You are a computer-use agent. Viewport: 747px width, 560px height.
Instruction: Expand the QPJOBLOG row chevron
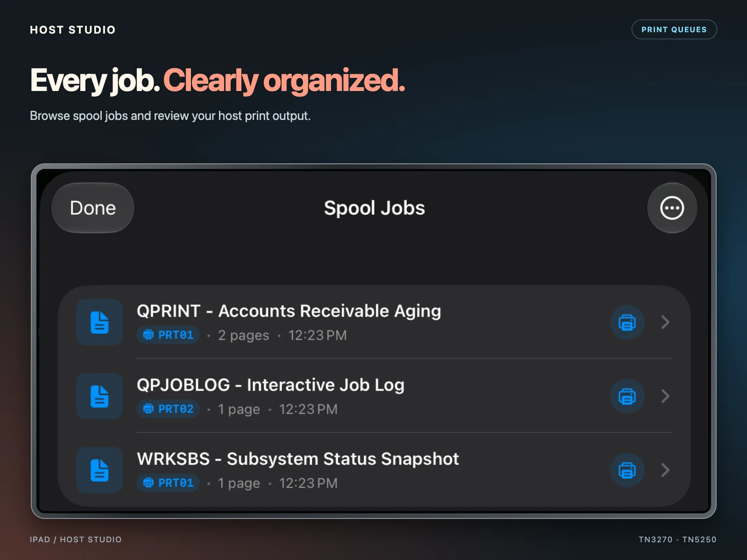[x=665, y=396]
